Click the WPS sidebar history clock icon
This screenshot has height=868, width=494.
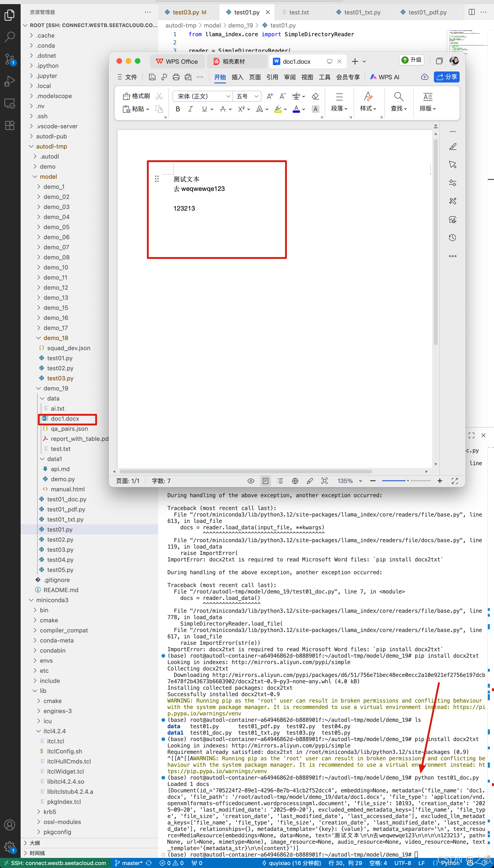(x=453, y=238)
